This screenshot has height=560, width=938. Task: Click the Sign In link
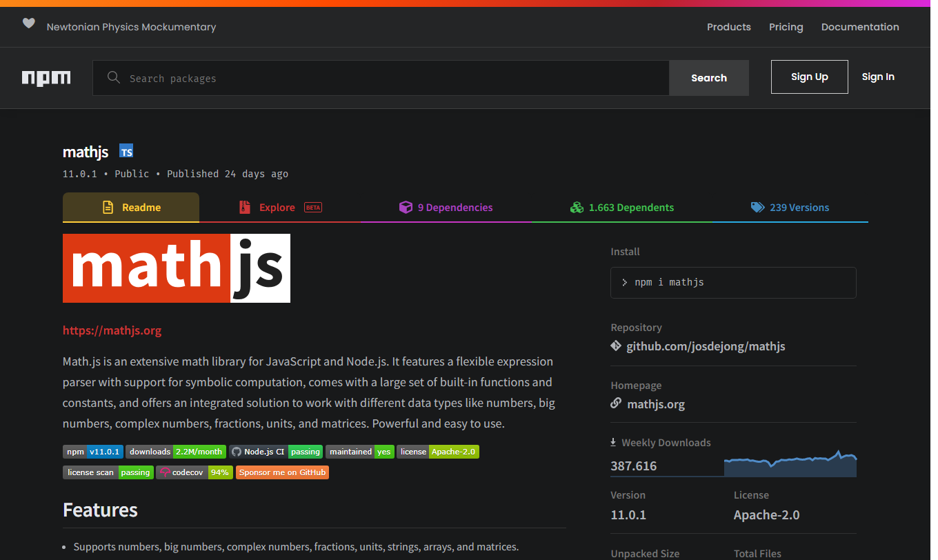[x=878, y=77]
